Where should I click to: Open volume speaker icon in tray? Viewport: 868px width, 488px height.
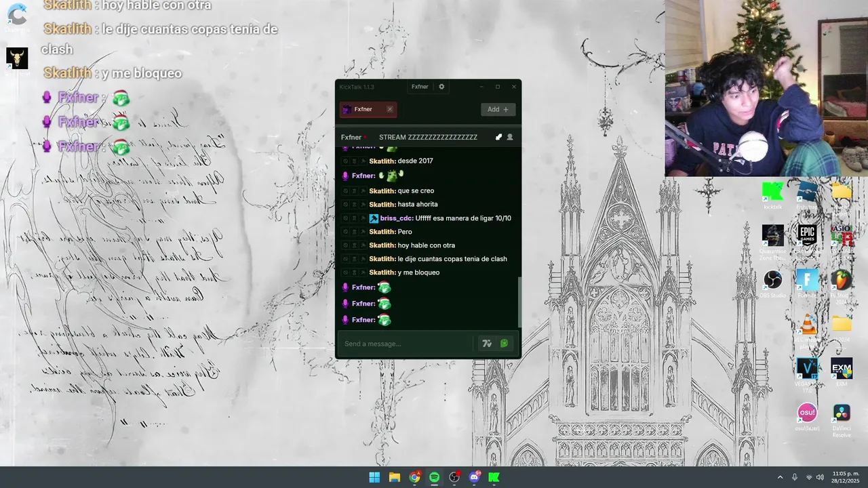click(x=820, y=477)
